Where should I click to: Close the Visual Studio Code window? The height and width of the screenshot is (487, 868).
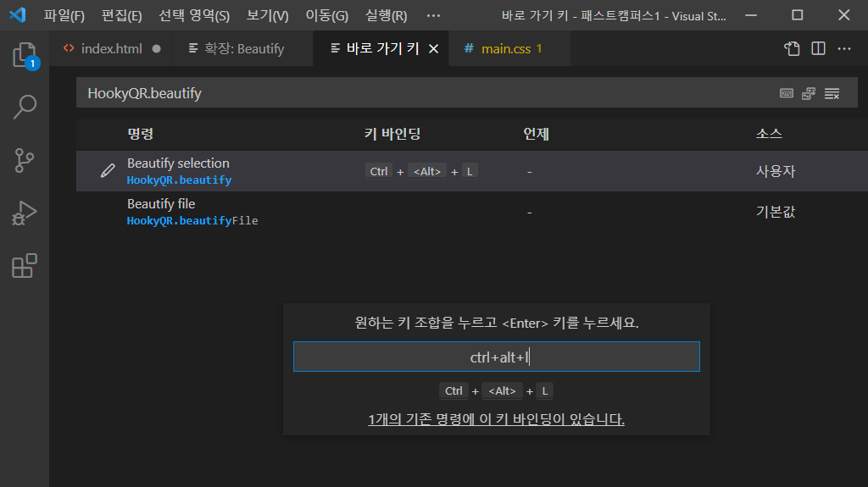click(x=843, y=15)
